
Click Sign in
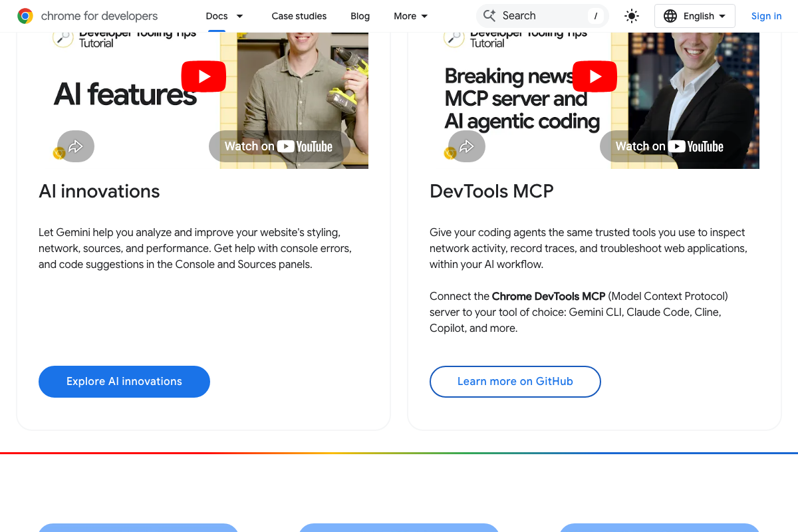point(767,16)
